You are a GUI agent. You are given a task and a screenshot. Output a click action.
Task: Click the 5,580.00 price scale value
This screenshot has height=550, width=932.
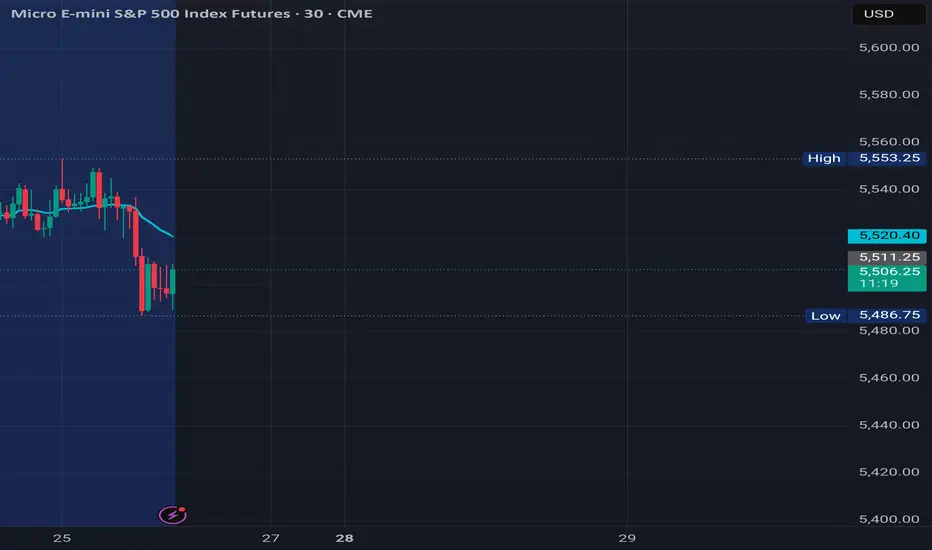pyautogui.click(x=889, y=95)
